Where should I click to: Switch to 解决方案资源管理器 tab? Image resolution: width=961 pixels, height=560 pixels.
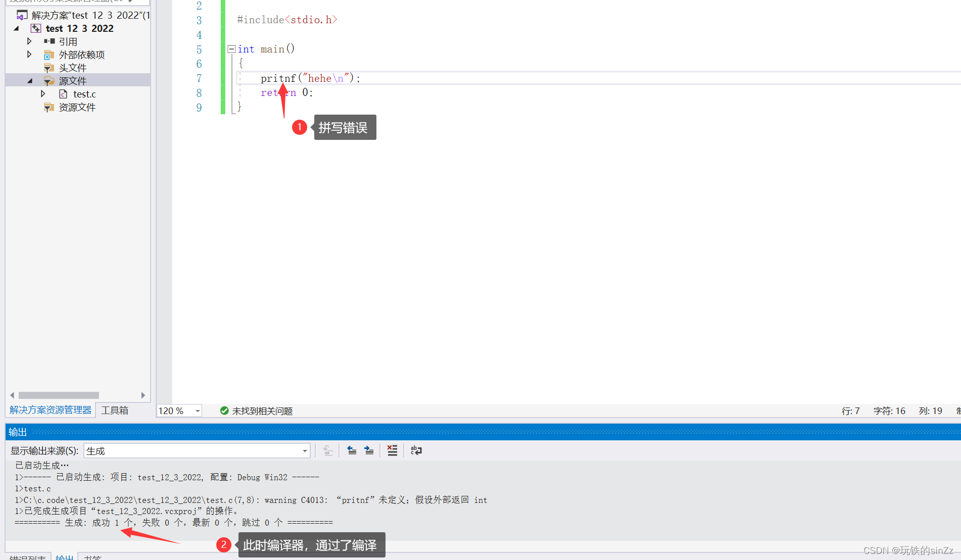51,410
